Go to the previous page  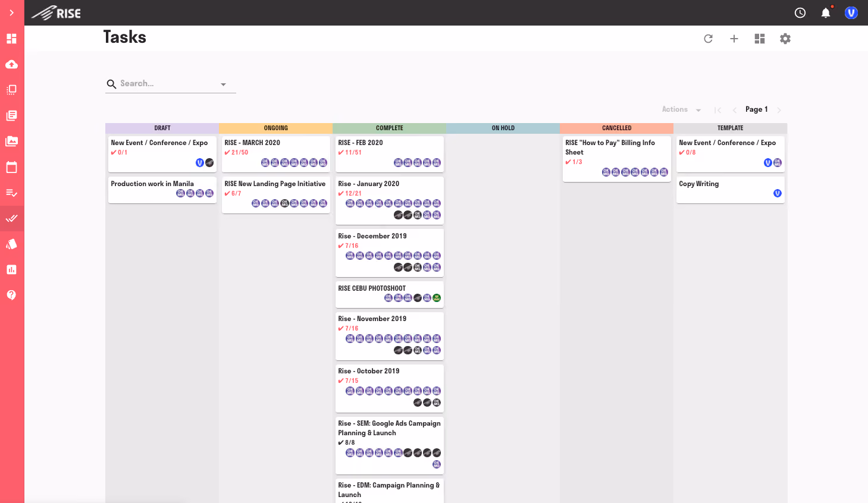tap(734, 110)
